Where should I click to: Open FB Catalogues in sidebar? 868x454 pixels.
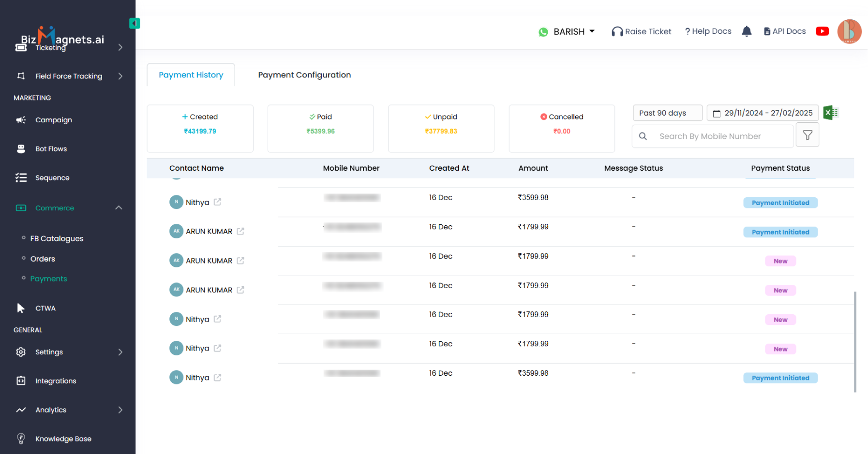(57, 238)
